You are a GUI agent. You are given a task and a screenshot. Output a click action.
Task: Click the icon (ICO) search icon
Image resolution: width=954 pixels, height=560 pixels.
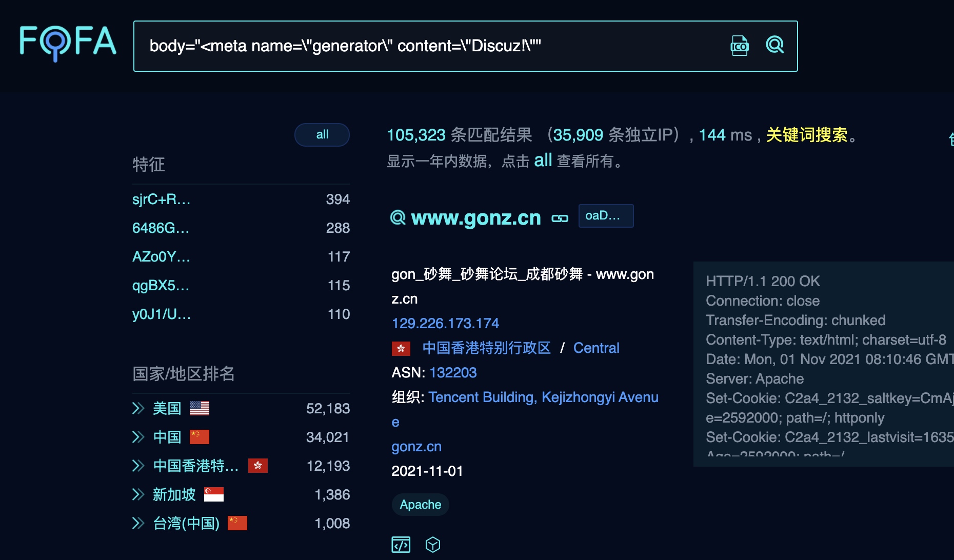[739, 46]
